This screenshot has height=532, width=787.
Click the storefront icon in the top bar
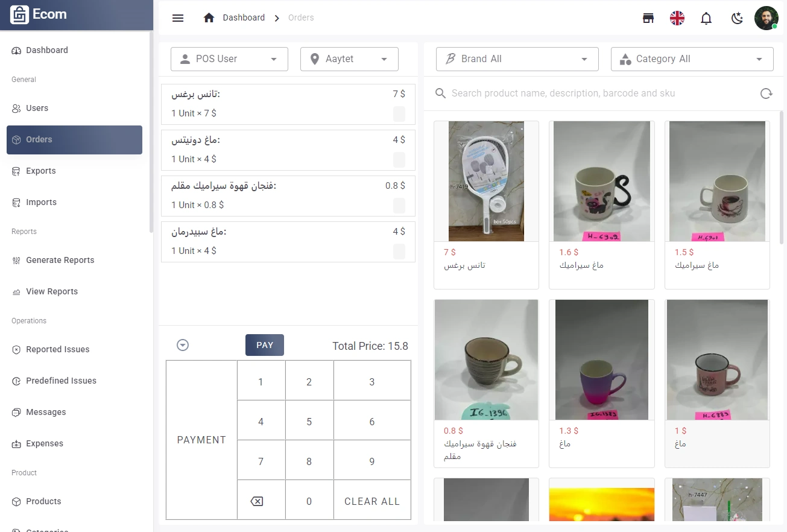(x=648, y=18)
